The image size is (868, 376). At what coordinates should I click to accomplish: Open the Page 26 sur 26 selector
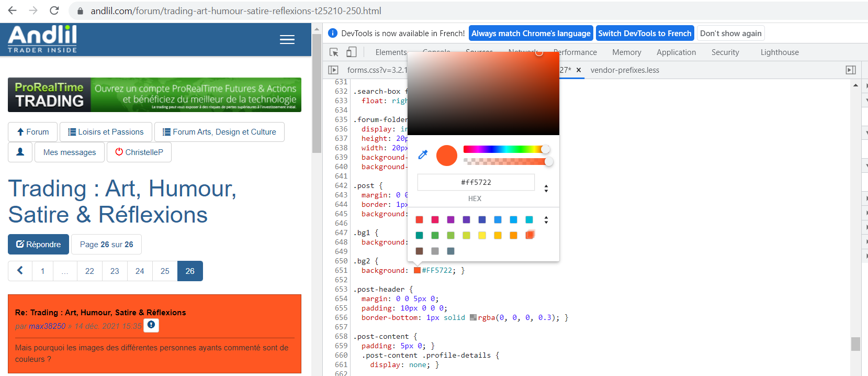coord(106,245)
